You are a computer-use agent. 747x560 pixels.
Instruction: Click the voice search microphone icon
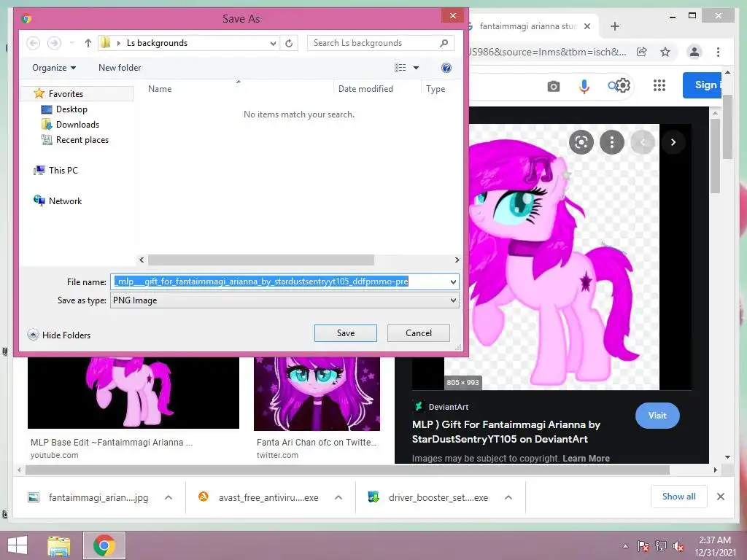pos(584,86)
